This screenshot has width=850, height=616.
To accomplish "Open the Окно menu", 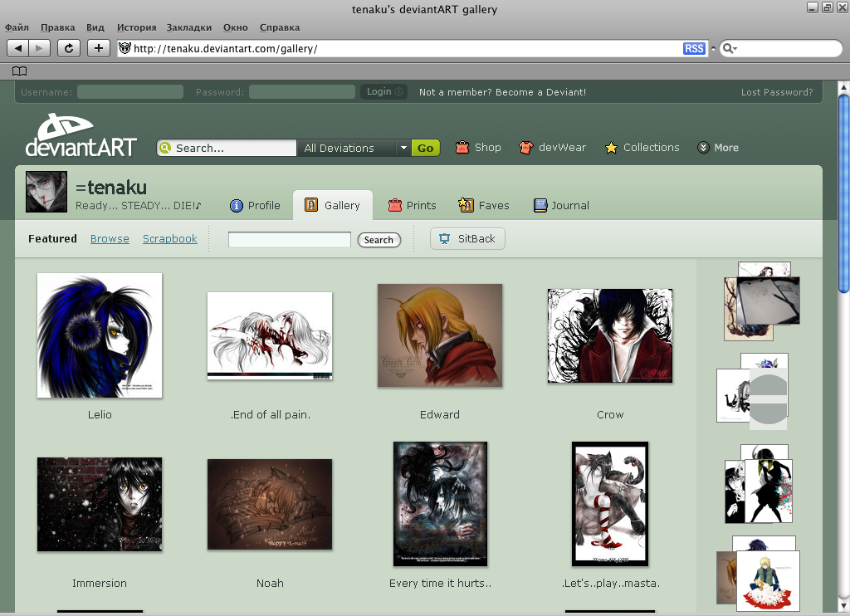I will coord(235,27).
